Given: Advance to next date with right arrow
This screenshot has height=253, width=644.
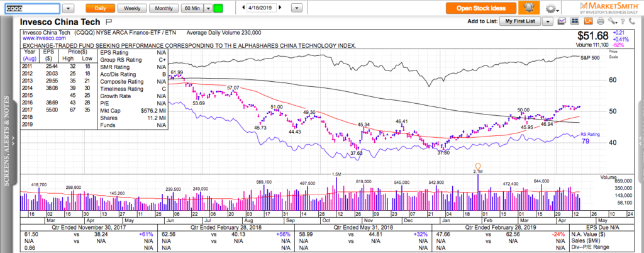Looking at the screenshot, I should tap(280, 8).
